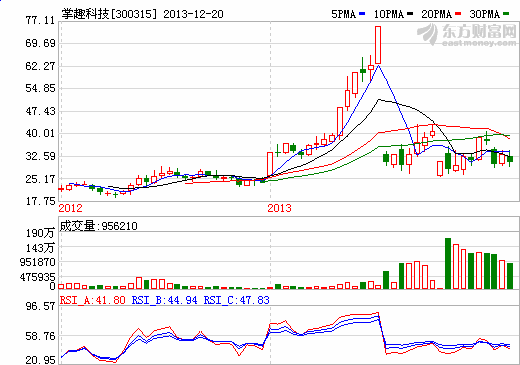The width and height of the screenshot is (520, 365).
Task: Click the 25.17 price axis label
Action: click(x=40, y=179)
